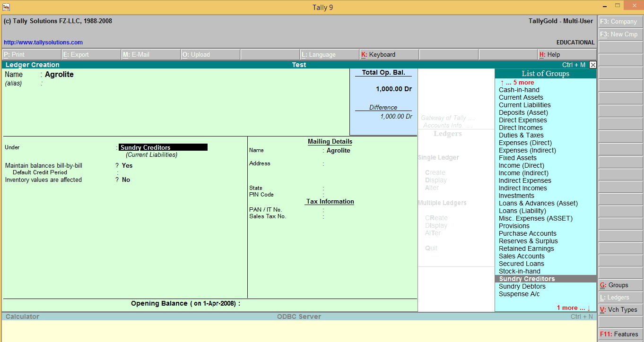The width and height of the screenshot is (644, 342).
Task: Select Sundry Debtors group
Action: (522, 287)
